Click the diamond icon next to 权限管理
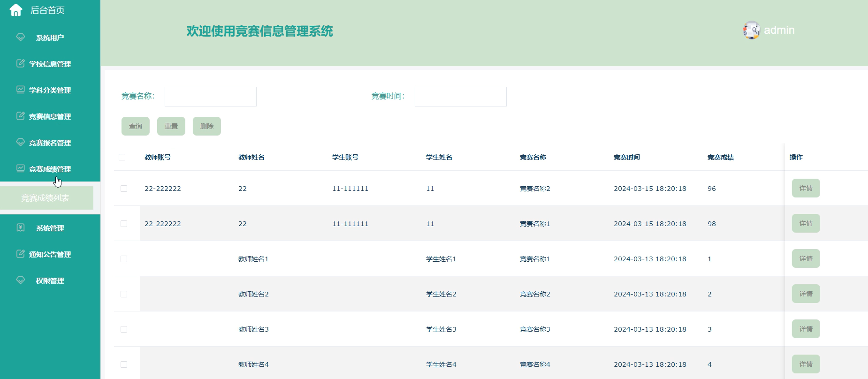The width and height of the screenshot is (868, 379). pyautogui.click(x=21, y=280)
